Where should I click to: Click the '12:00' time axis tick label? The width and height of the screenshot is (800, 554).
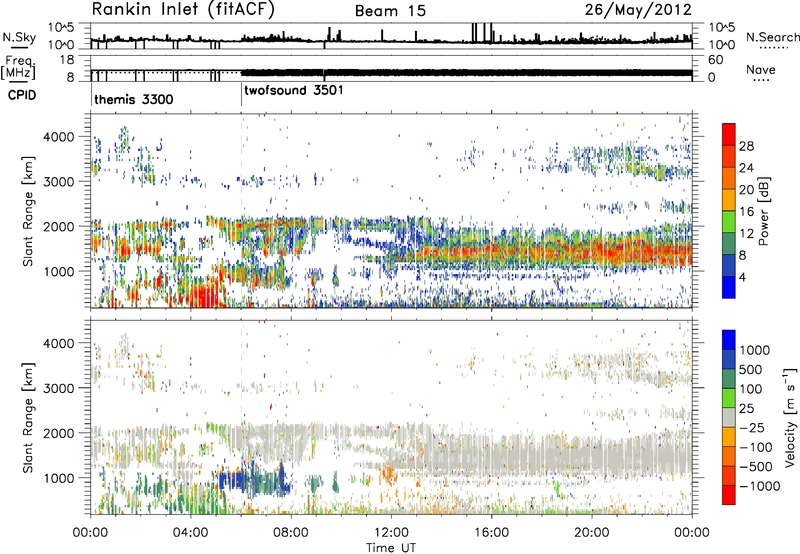click(391, 532)
